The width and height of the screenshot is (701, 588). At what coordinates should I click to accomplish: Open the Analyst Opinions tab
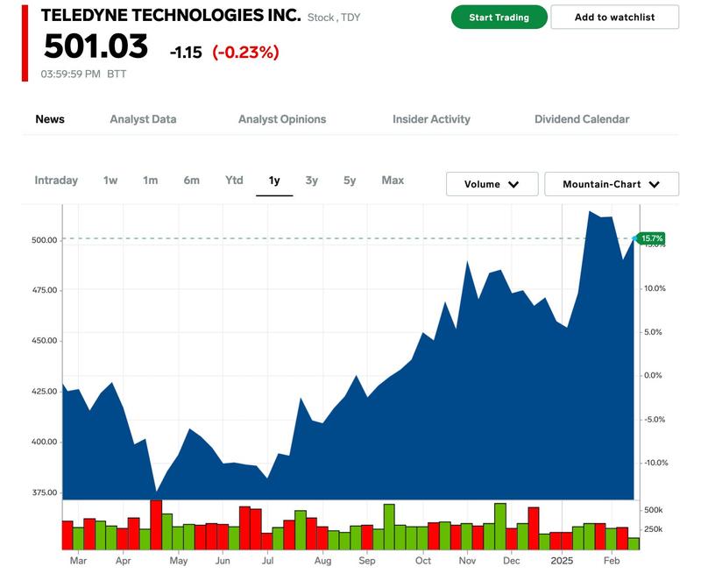282,119
